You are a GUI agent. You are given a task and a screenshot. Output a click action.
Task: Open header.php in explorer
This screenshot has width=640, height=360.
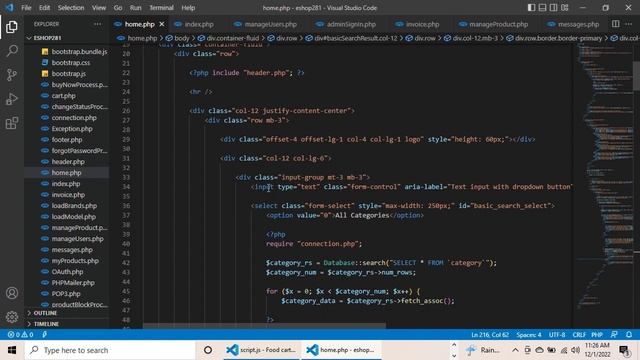click(68, 162)
